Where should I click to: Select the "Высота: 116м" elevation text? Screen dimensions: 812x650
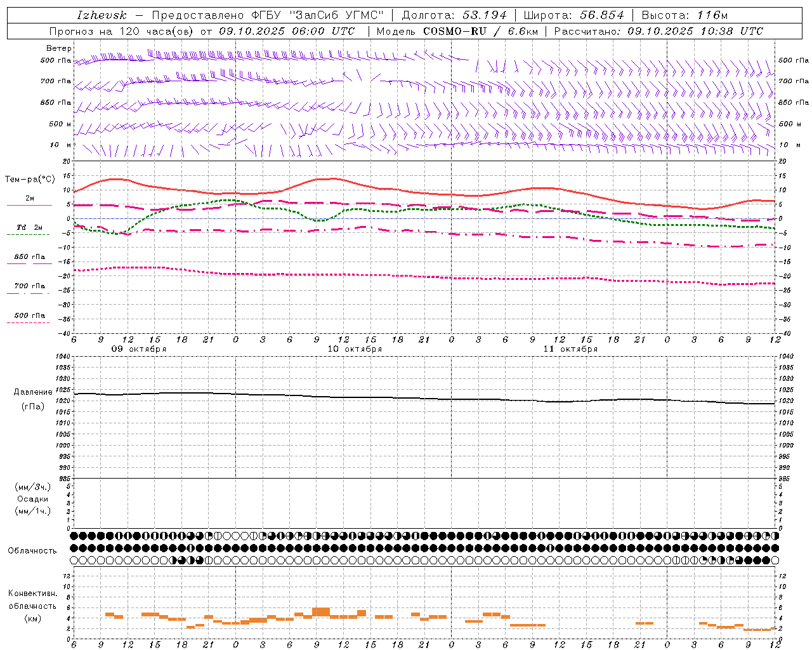[684, 15]
